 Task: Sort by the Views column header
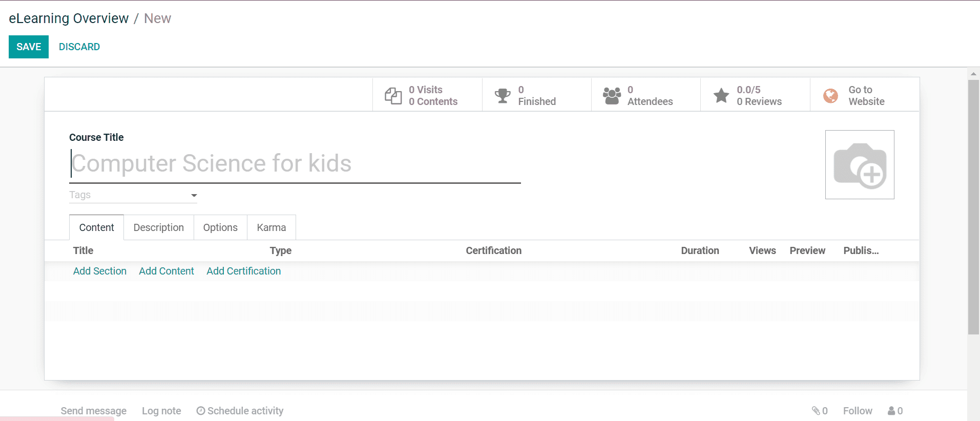[x=762, y=250]
